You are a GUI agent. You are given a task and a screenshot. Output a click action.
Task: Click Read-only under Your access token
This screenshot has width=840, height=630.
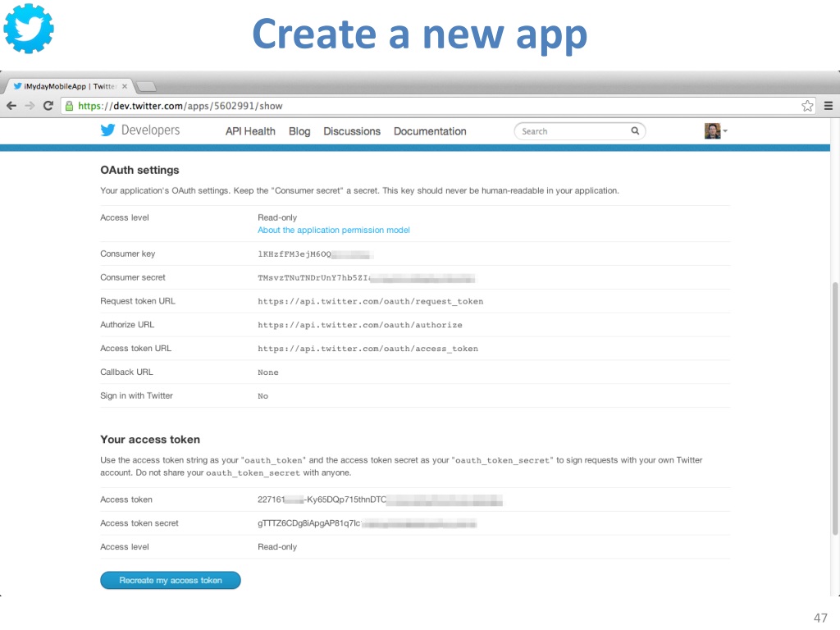tap(277, 547)
